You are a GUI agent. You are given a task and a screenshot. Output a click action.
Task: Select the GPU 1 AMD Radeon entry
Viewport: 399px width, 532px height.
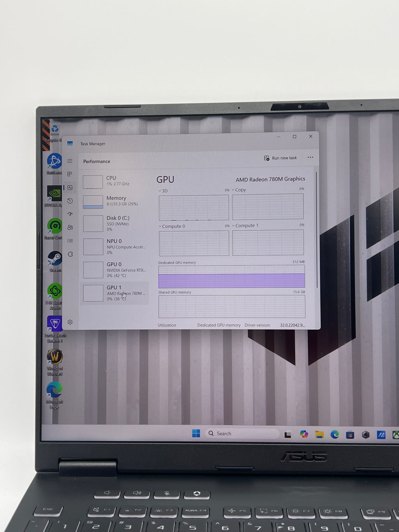click(115, 293)
